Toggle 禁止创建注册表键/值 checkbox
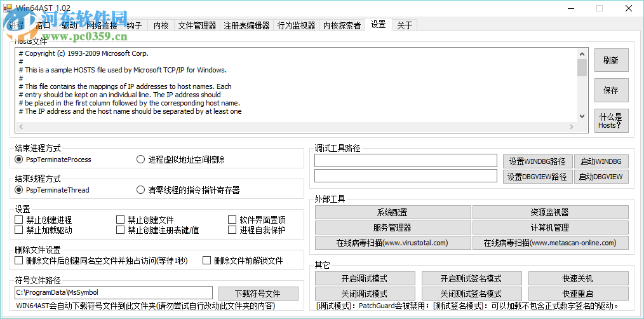644x319 pixels. click(x=158, y=230)
